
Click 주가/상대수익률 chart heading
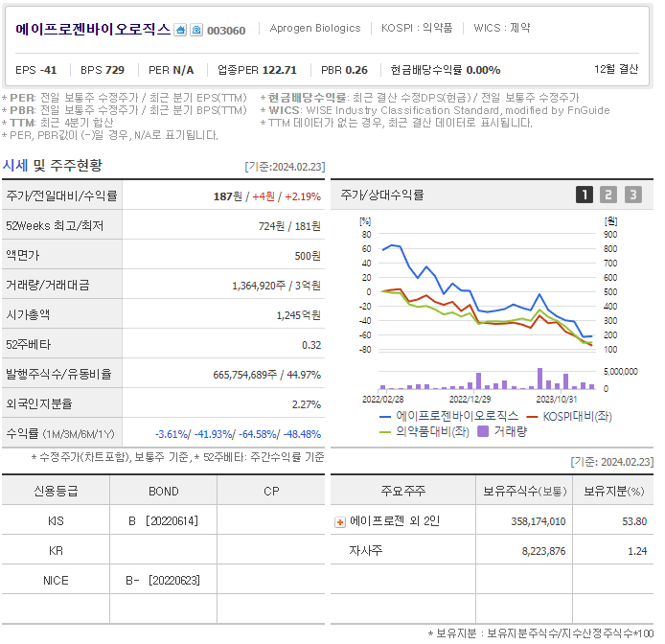tap(382, 195)
